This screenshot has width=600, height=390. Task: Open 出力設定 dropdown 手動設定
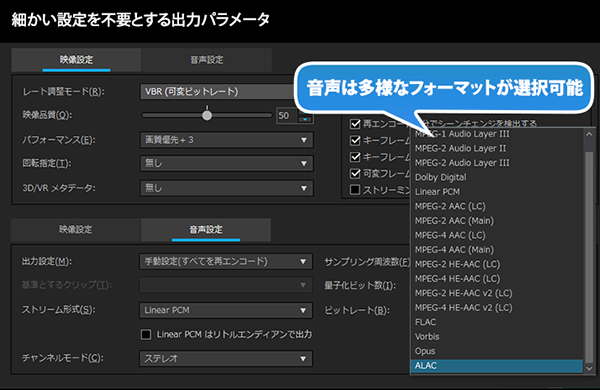[226, 262]
